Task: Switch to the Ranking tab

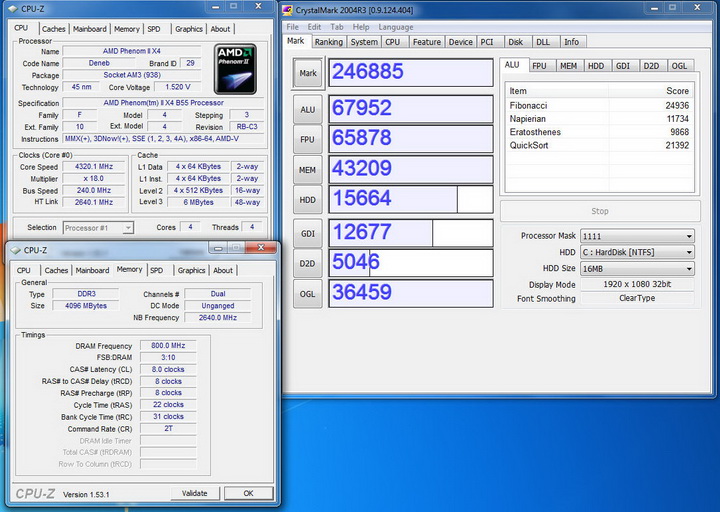Action: [x=329, y=42]
